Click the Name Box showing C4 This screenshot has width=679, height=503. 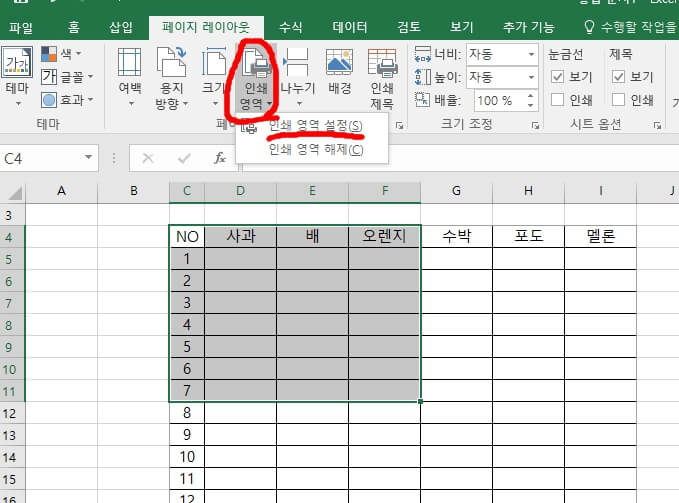pos(41,158)
